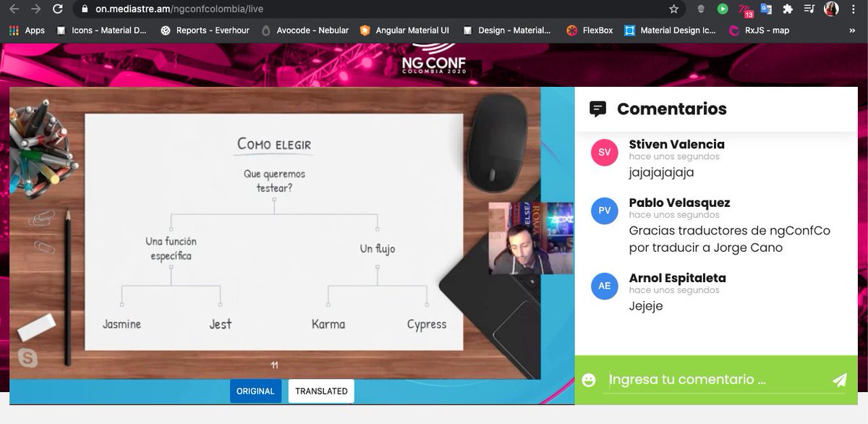Click the slide number 11
868x424 pixels.
tap(274, 365)
